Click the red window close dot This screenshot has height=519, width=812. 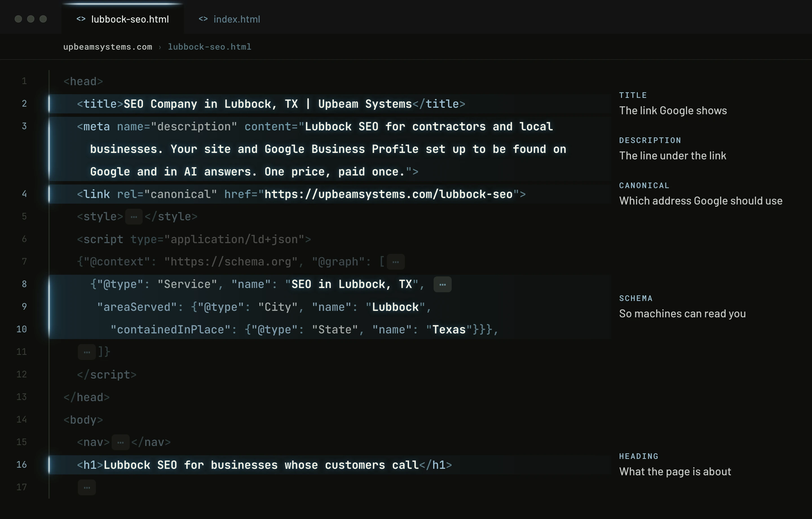click(18, 19)
